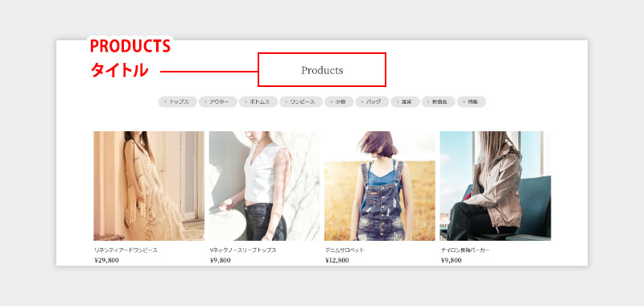Choose the ボトムス category pill
This screenshot has width=644, height=306.
(258, 101)
